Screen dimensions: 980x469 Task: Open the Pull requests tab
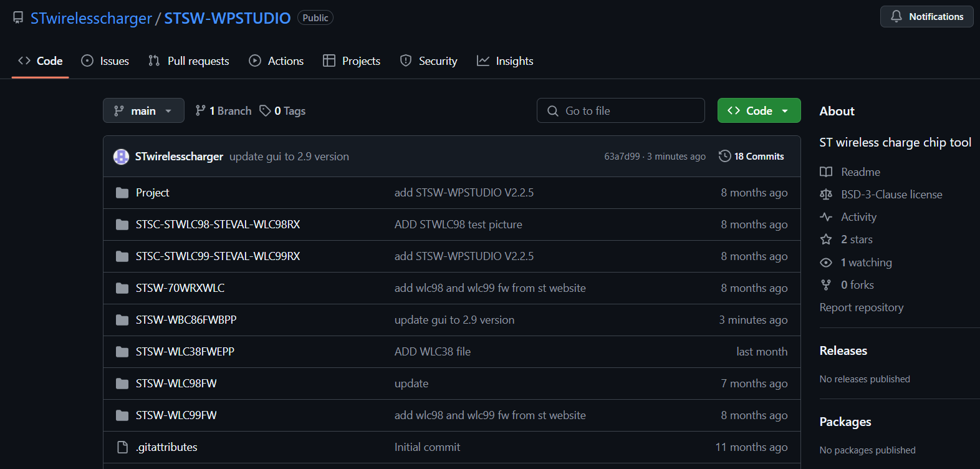pos(189,61)
